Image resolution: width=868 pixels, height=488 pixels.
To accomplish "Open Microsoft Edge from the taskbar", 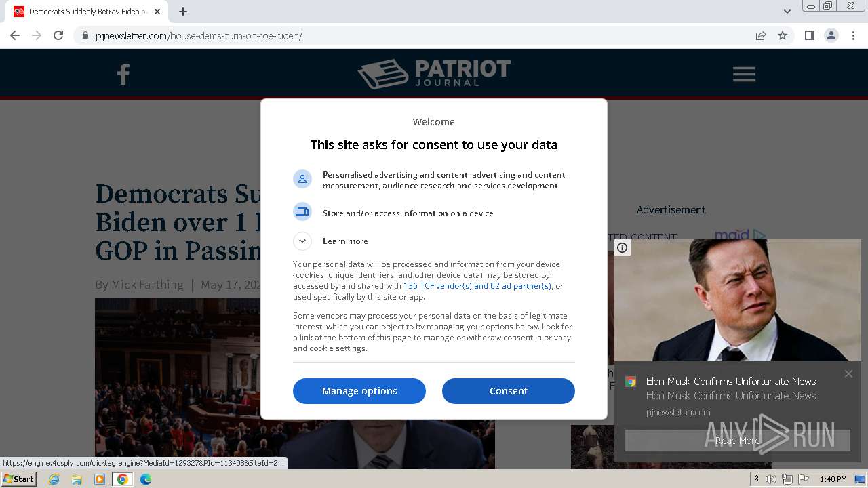I will point(146,479).
